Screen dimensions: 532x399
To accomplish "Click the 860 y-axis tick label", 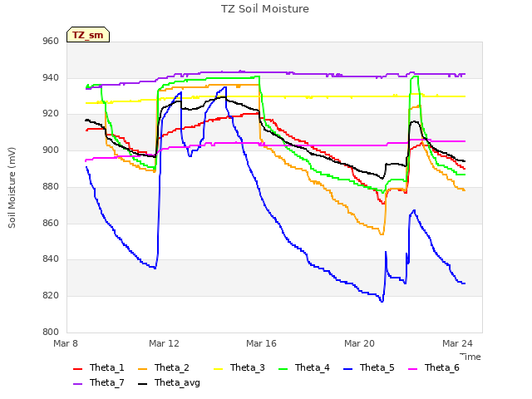I will pos(51,224).
